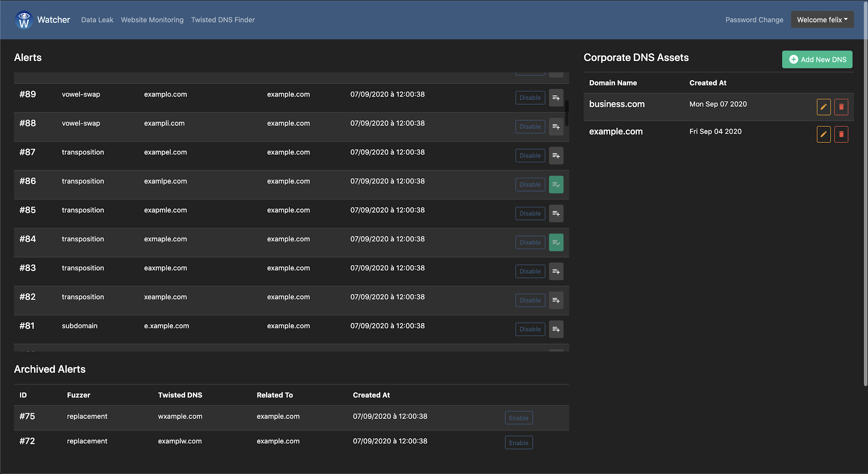The image size is (868, 474).
Task: Open the Welcome felix dropdown
Action: tap(822, 20)
